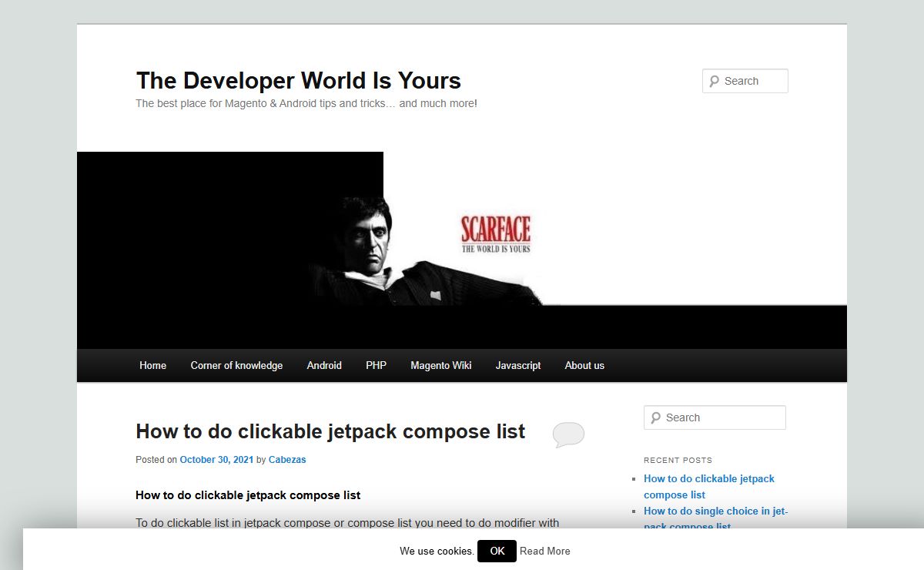Select the PHP menu item
Screen dimensions: 924x570
point(376,365)
